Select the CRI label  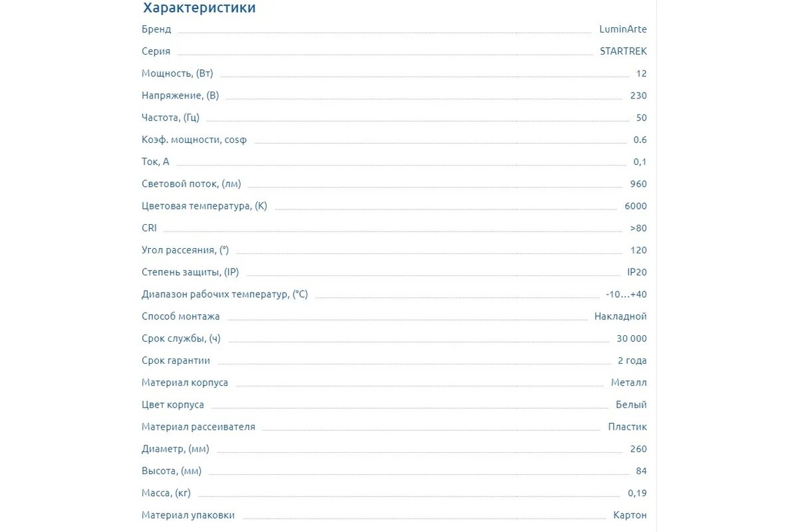pos(149,228)
